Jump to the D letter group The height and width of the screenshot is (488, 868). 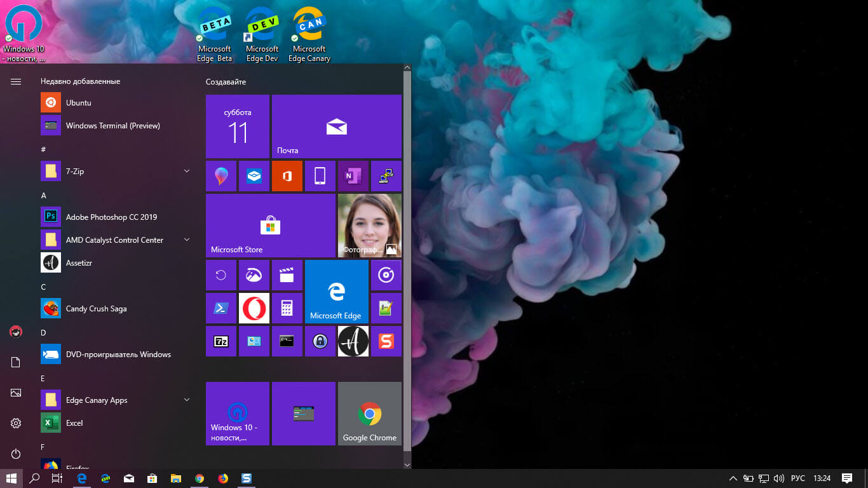43,333
